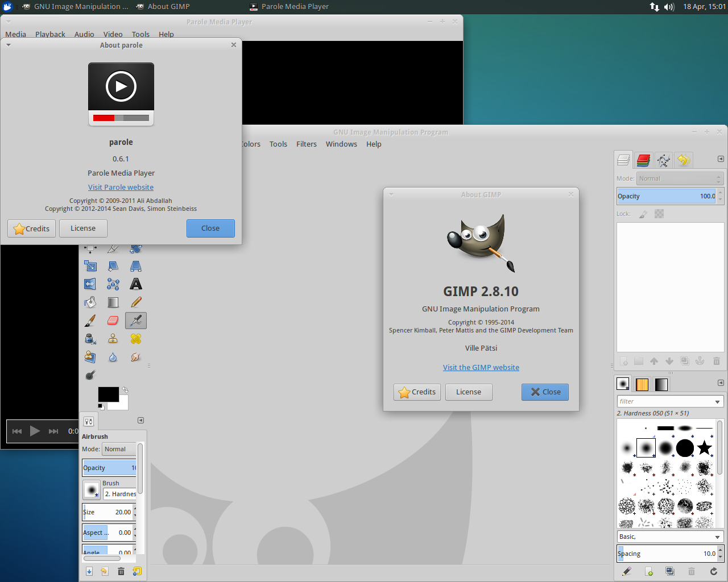Screen dimensions: 728x582
Task: Toggle lock pixels in Layers panel
Action: (x=643, y=214)
